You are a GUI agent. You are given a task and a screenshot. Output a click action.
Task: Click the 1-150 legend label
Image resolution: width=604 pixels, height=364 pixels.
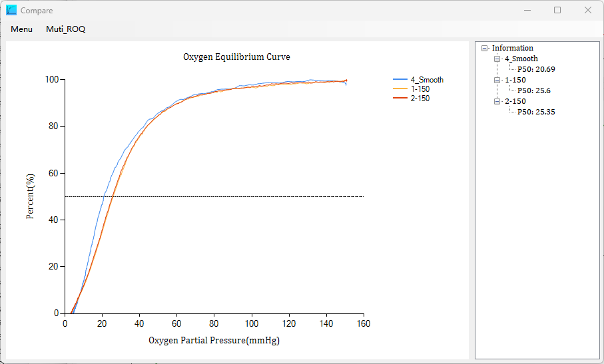(420, 89)
